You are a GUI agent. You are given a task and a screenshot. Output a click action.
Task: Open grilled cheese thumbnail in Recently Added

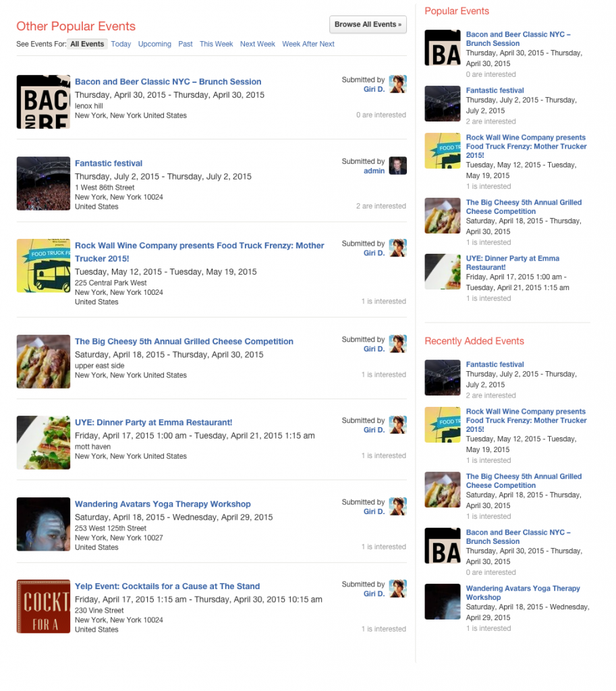pyautogui.click(x=443, y=490)
